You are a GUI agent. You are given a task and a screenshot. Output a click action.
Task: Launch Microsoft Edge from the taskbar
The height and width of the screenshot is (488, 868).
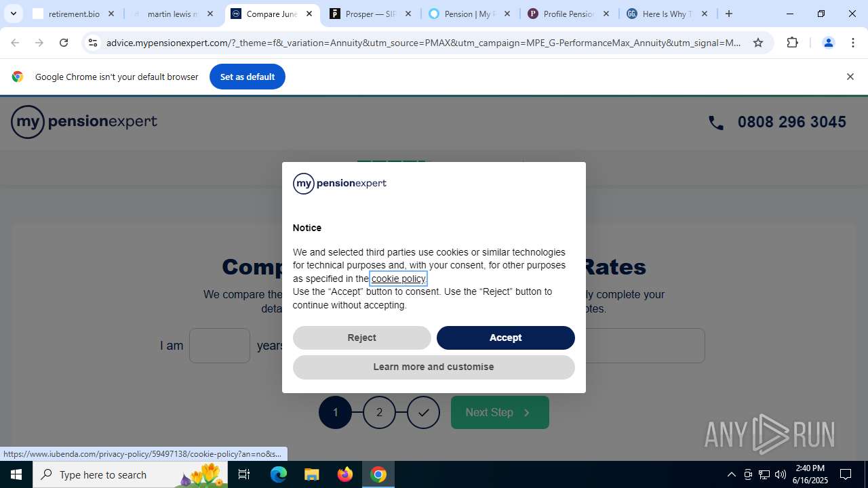tap(279, 474)
